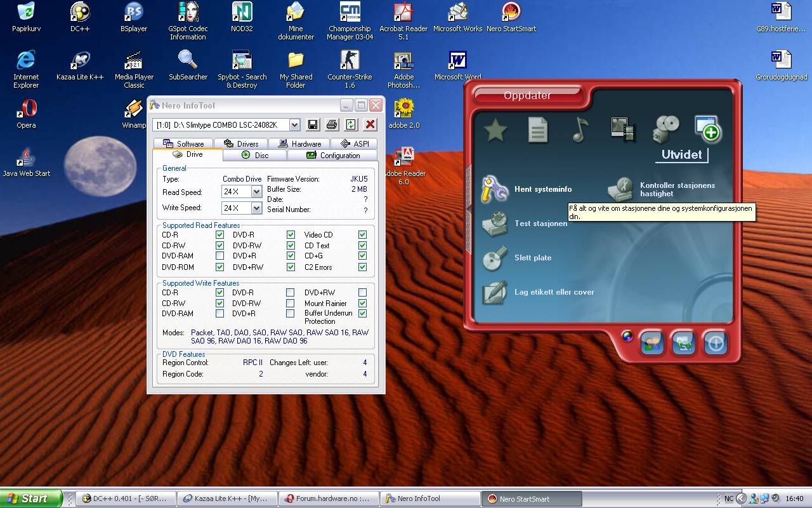Select the Audio note icon in Nero StartSmart
This screenshot has height=508, width=812.
579,130
